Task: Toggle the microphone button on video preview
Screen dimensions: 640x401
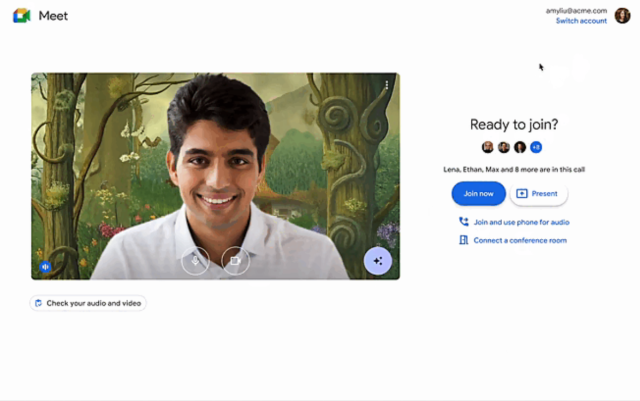Action: (195, 260)
